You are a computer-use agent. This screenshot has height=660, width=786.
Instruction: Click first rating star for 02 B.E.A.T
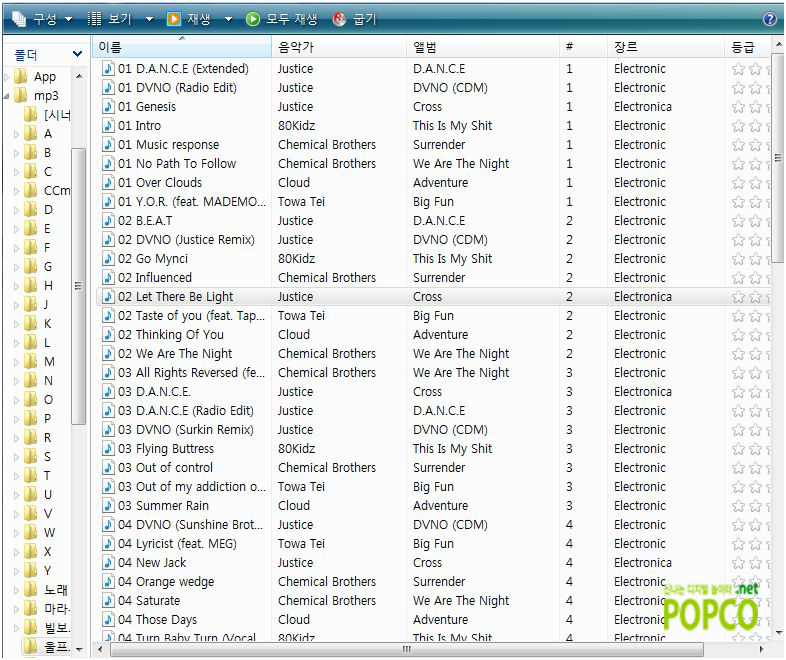pos(738,221)
